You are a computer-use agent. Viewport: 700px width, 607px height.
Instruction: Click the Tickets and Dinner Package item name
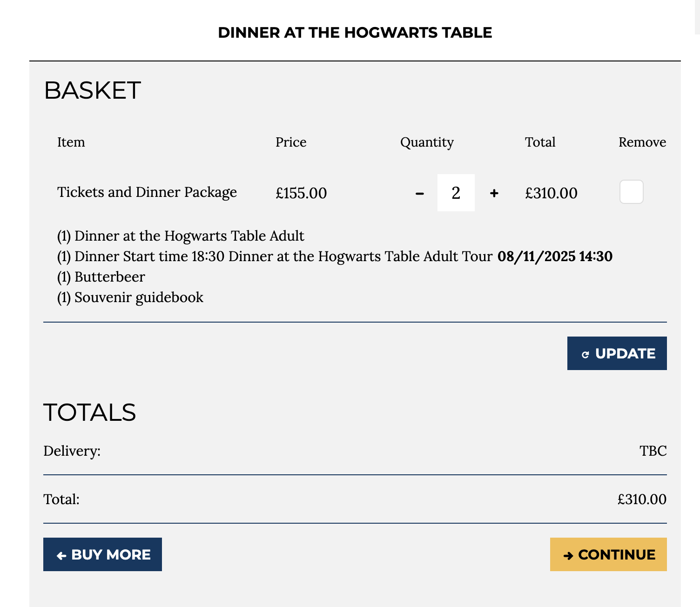click(x=147, y=192)
